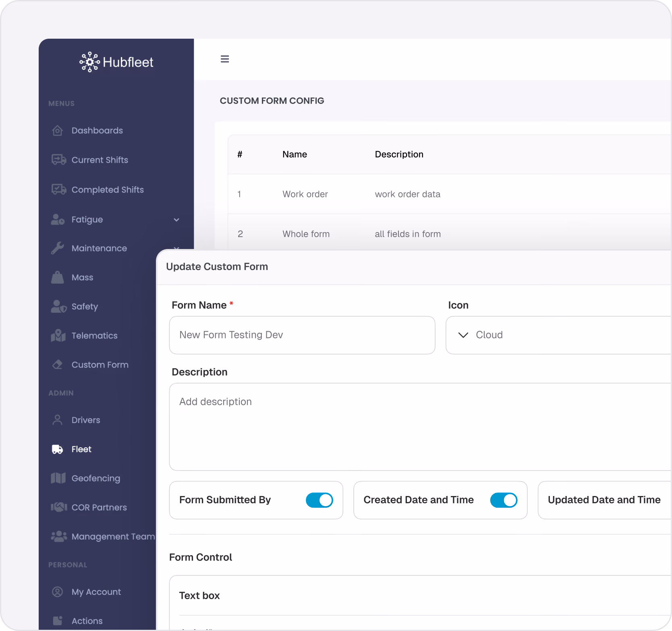Click the Description column header
Image resolution: width=672 pixels, height=631 pixels.
[399, 154]
